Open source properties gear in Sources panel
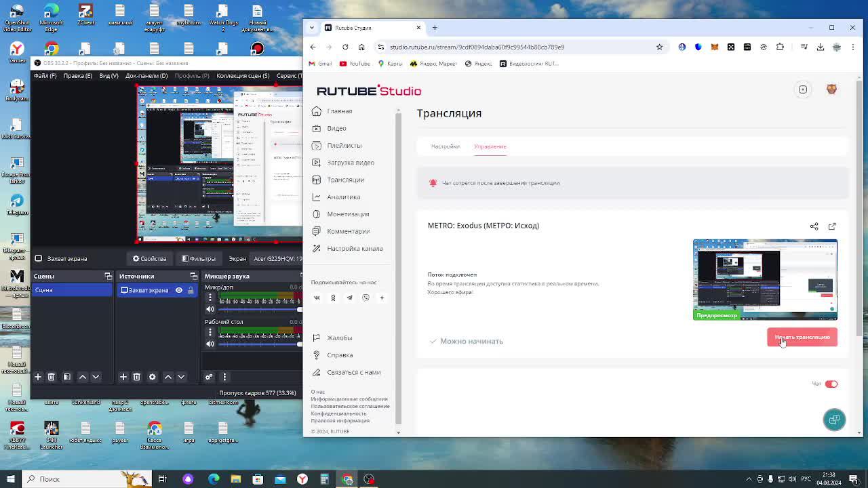Viewport: 868px width, 488px height. coord(152,377)
